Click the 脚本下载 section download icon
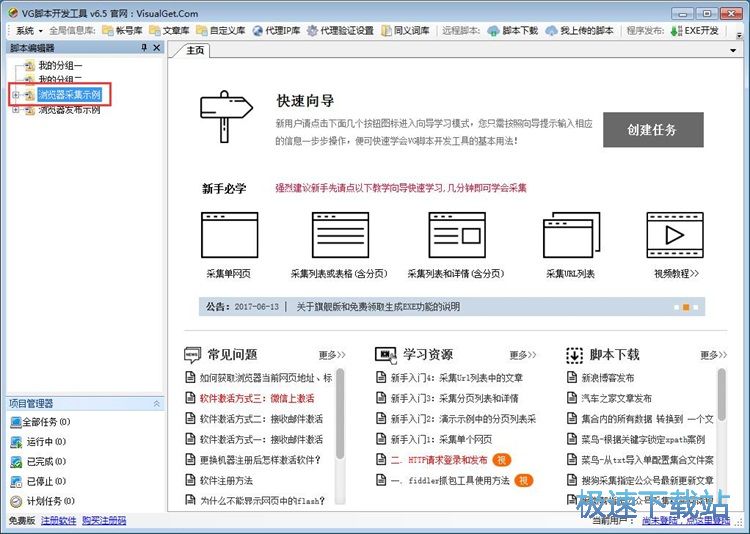This screenshot has height=534, width=750. [574, 355]
